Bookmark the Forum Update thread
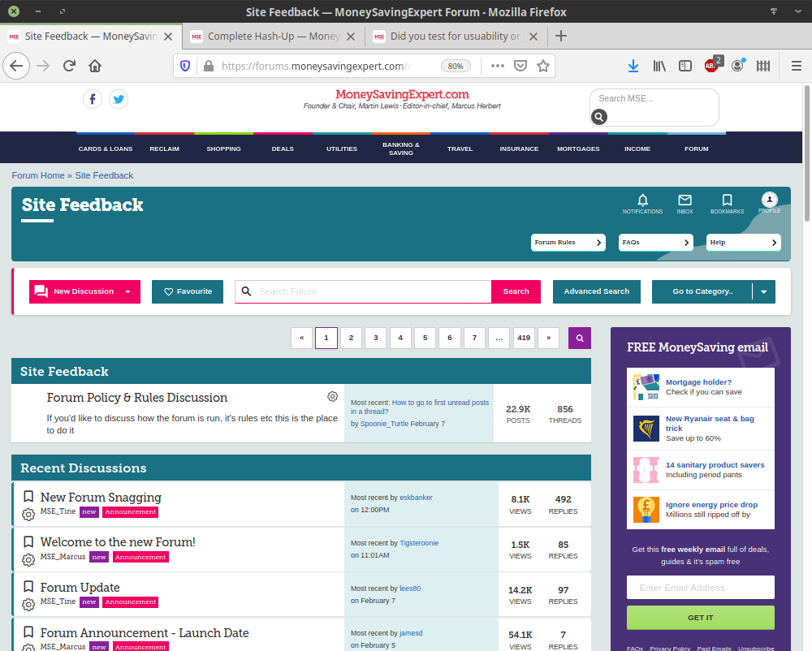Image resolution: width=812 pixels, height=651 pixels. (28, 586)
